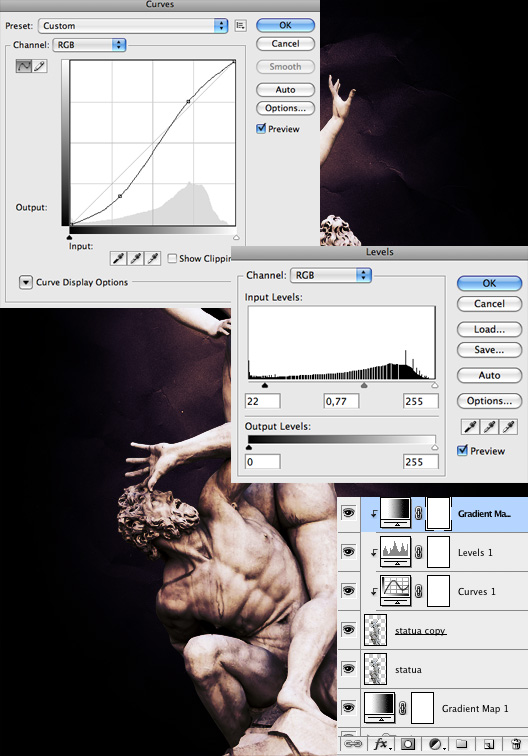Open the Channel RGB dropdown in Curves
This screenshot has height=756, width=528.
tap(89, 45)
